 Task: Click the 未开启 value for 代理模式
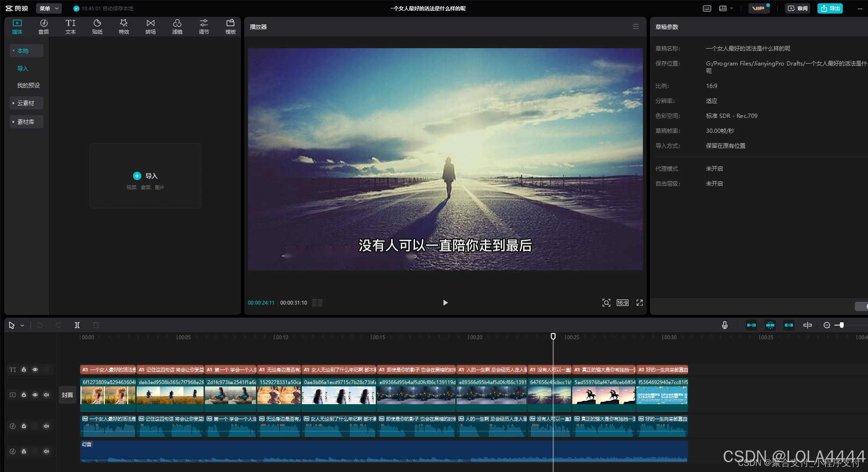[715, 169]
